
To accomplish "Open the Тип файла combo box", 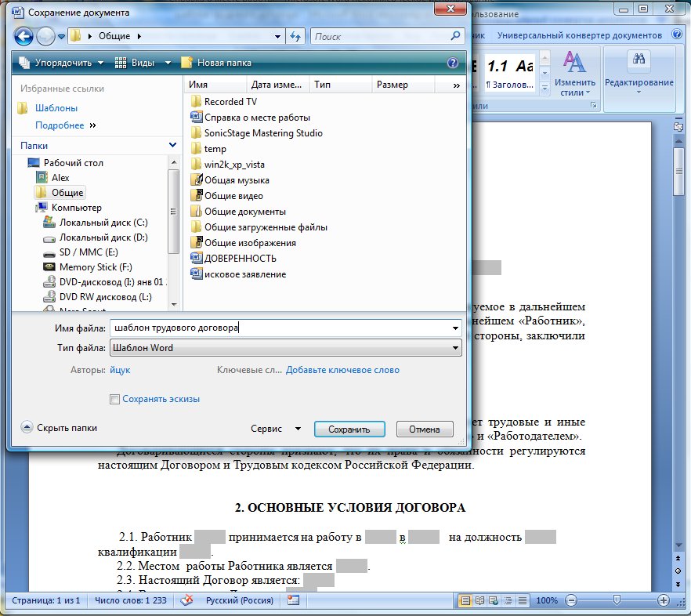I will point(285,347).
